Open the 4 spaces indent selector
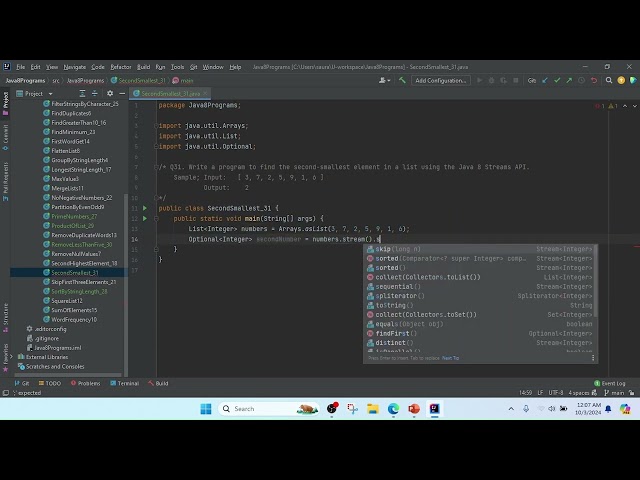640x480 pixels. (579, 393)
